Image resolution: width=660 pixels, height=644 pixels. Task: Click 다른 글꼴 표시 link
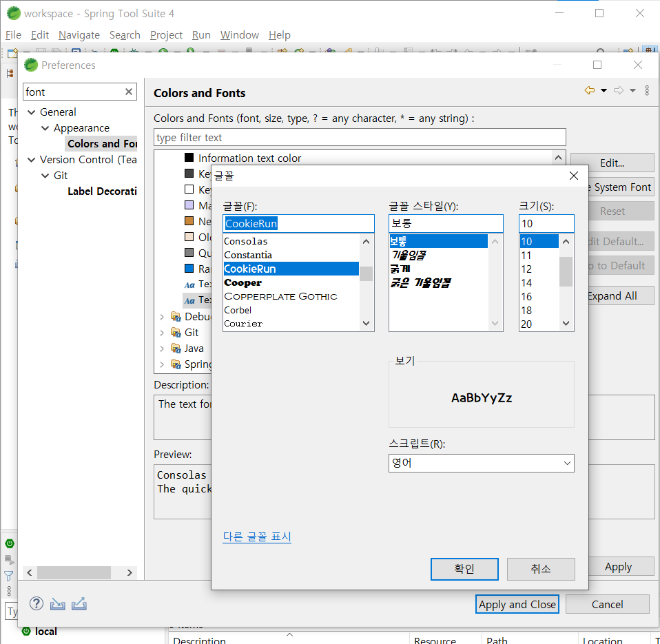click(257, 537)
